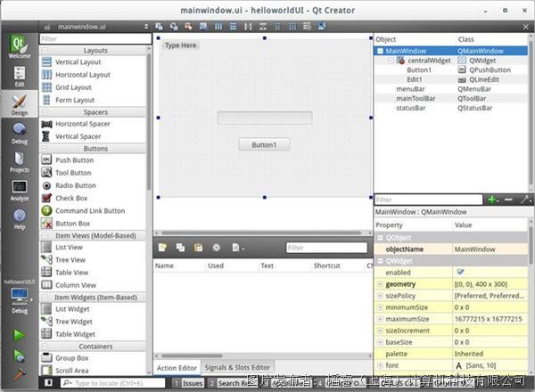The height and width of the screenshot is (392, 535).
Task: Click the green plus add property button
Action: click(x=492, y=200)
